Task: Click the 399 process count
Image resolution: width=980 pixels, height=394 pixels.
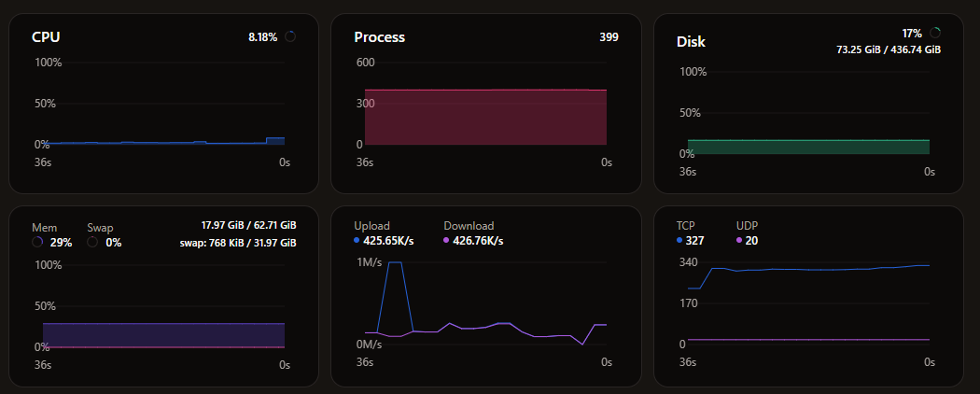Action: point(609,37)
